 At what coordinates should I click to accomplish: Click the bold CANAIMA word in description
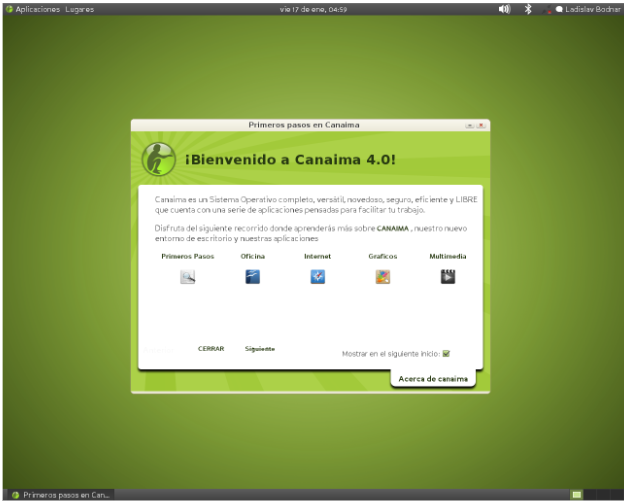point(392,229)
